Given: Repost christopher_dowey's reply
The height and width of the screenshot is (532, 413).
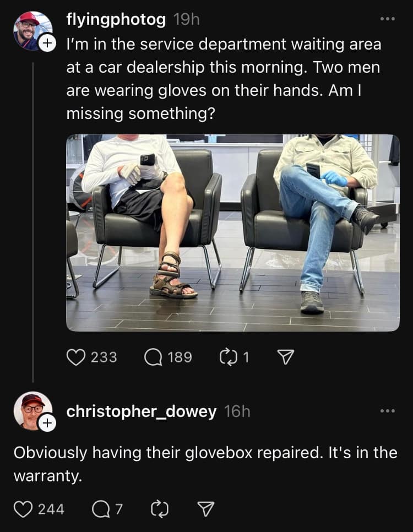Looking at the screenshot, I should pyautogui.click(x=158, y=509).
